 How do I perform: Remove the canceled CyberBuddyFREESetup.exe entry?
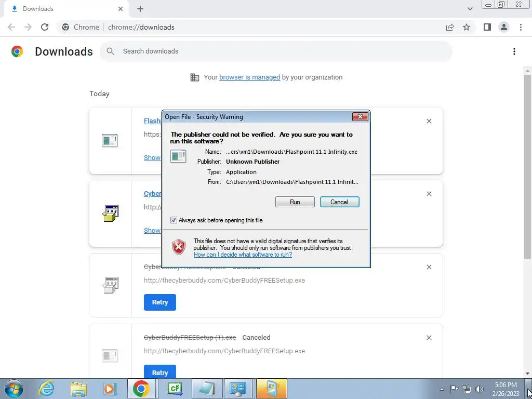(x=429, y=267)
